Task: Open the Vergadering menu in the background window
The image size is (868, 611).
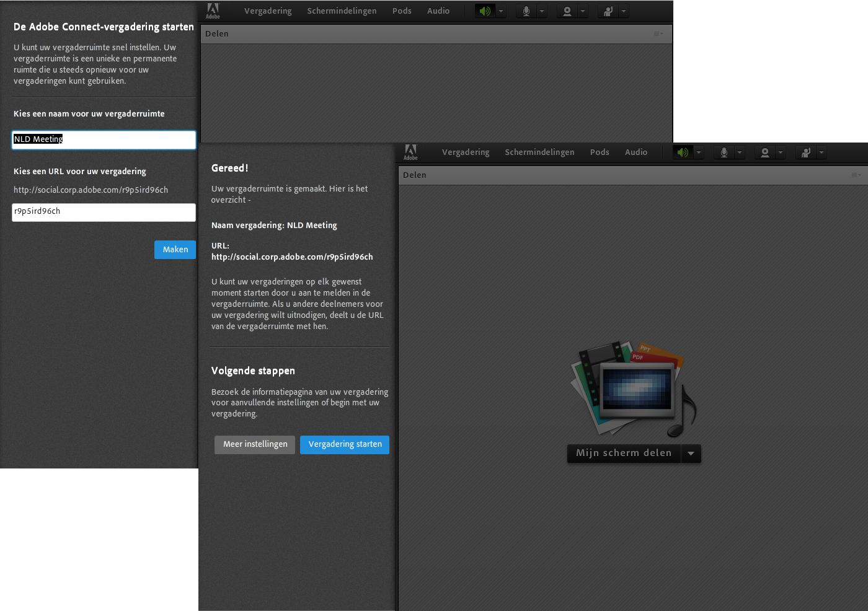Action: [268, 11]
